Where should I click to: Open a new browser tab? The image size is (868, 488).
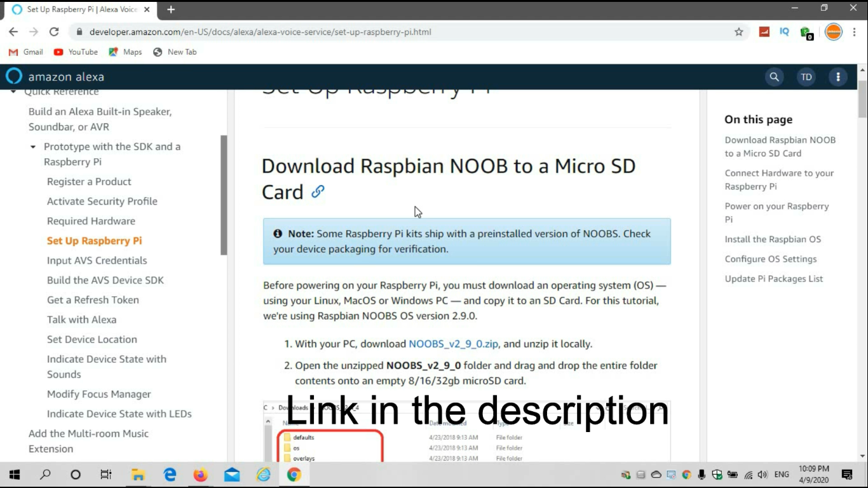170,10
